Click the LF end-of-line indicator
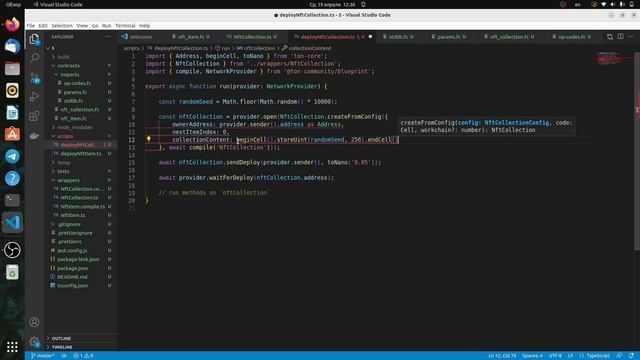640x360 pixels. coord(570,356)
